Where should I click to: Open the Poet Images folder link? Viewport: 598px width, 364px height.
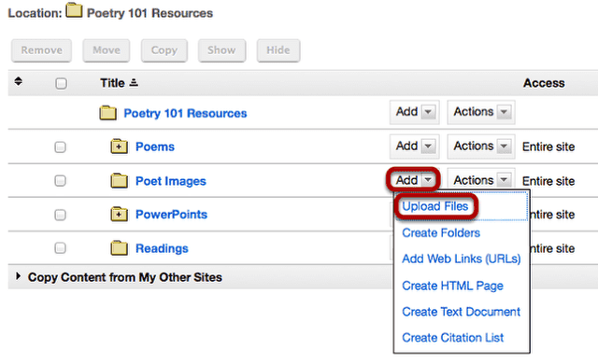tap(171, 181)
